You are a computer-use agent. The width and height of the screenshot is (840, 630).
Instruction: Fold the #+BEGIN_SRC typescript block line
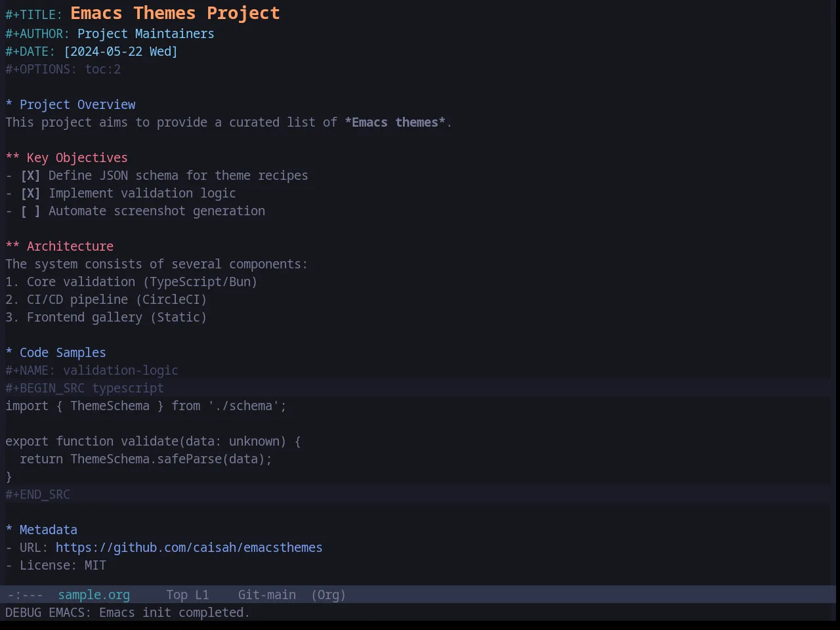pos(85,388)
